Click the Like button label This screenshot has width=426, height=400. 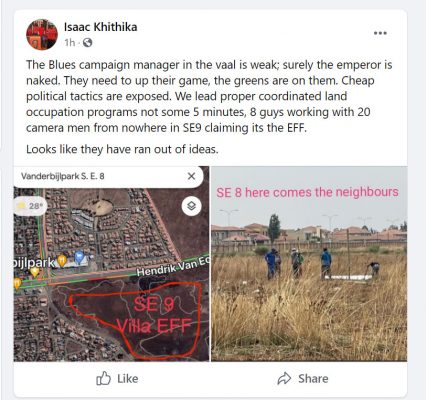click(128, 379)
